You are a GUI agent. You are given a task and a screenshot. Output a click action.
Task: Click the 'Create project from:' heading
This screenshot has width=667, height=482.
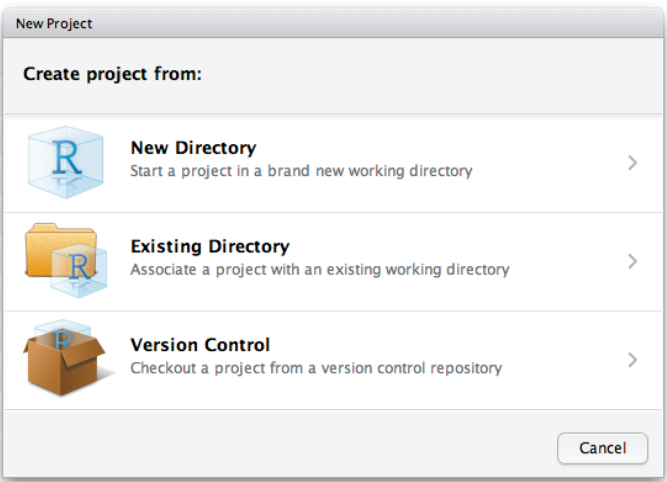pyautogui.click(x=112, y=74)
